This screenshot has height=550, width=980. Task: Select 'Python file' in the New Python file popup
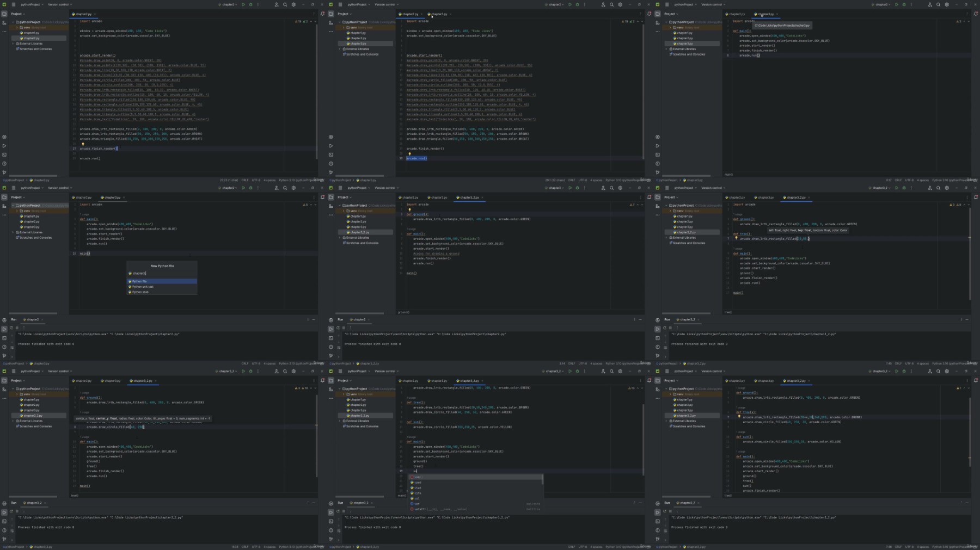(x=162, y=281)
